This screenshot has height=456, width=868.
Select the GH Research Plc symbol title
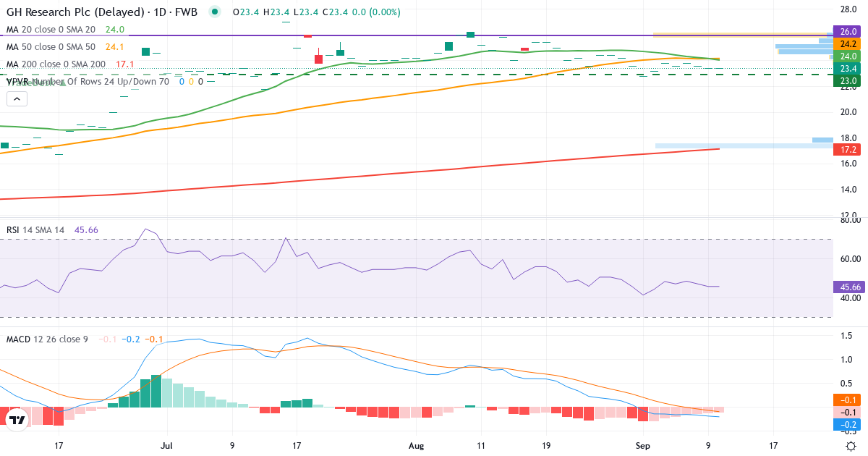tap(103, 12)
